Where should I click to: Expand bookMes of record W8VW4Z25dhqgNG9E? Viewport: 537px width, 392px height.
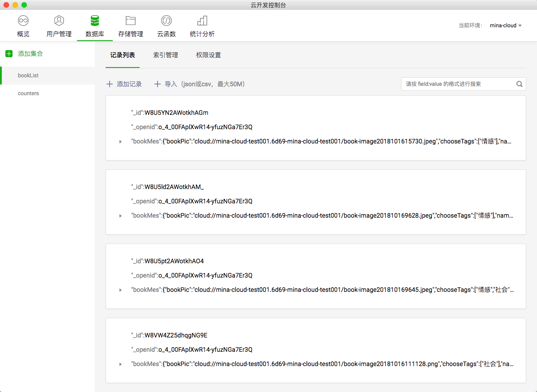tap(120, 364)
